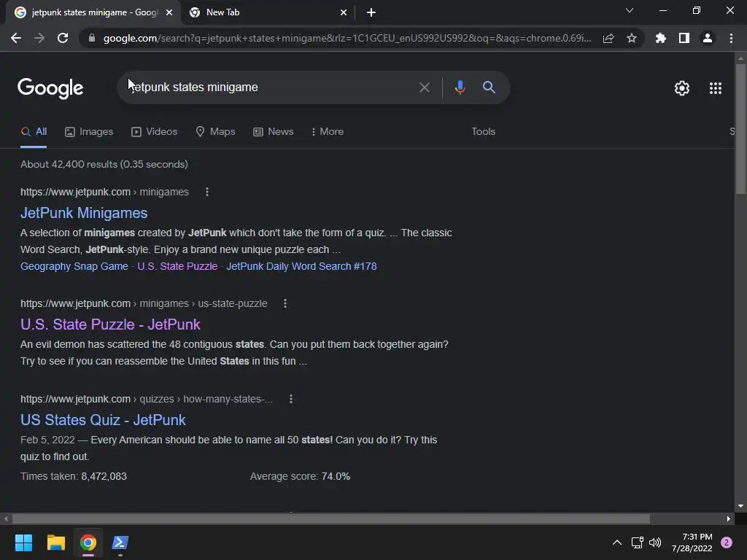Switch to Videos results
Viewport: 747px width, 560px height.
(155, 131)
